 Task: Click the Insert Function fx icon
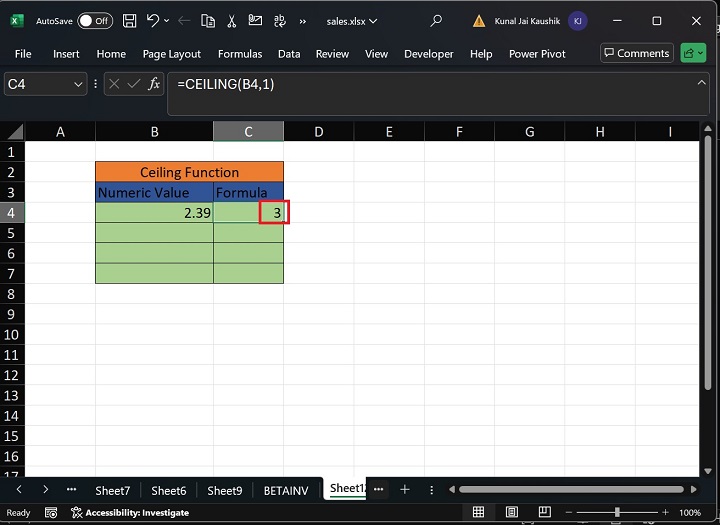coord(154,84)
